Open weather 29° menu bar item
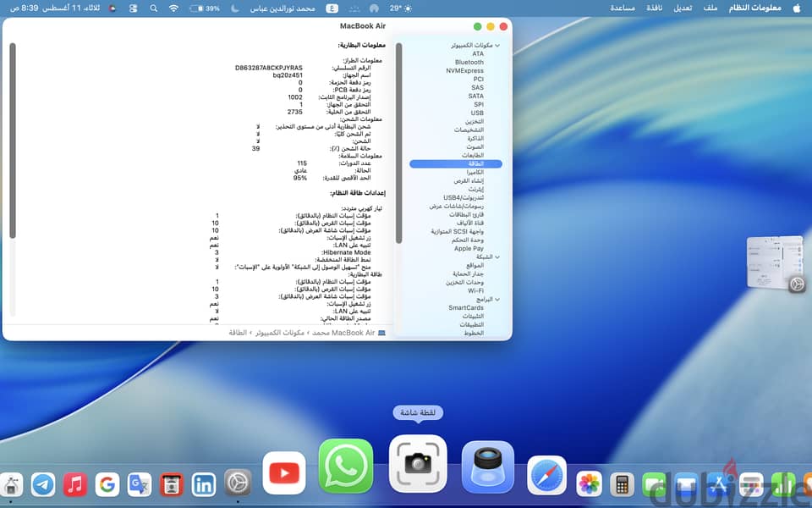 click(401, 8)
